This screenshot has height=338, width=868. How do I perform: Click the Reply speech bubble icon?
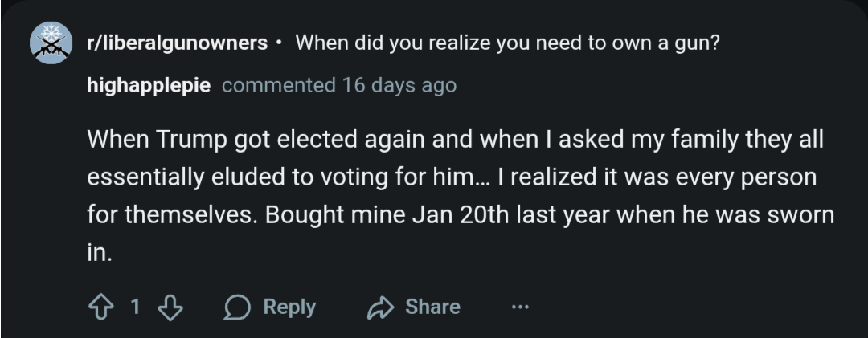click(x=237, y=307)
